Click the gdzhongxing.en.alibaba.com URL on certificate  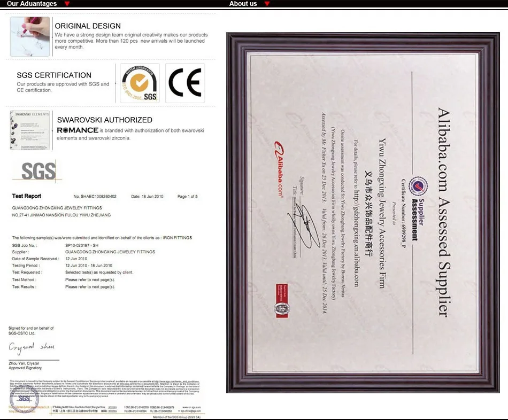pos(356,238)
